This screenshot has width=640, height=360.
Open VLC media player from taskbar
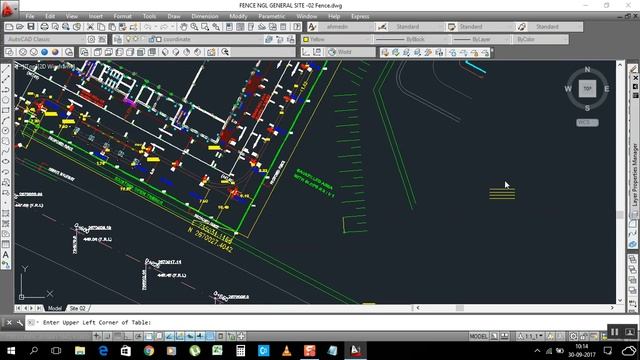[287, 351]
